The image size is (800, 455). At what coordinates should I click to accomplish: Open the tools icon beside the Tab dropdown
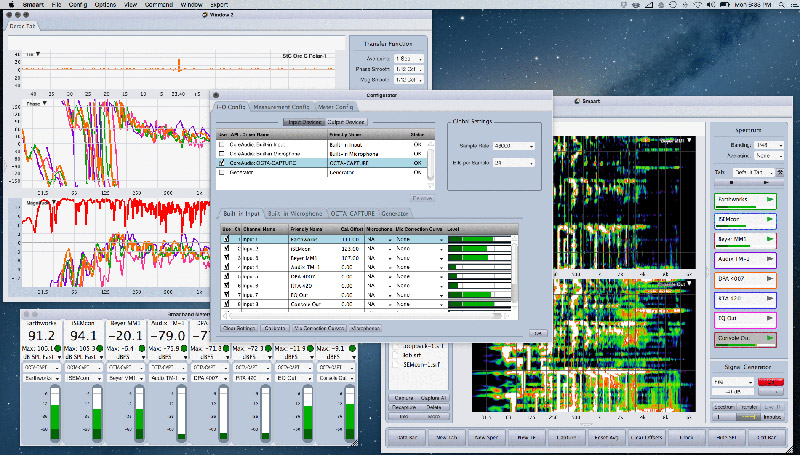tap(780, 172)
